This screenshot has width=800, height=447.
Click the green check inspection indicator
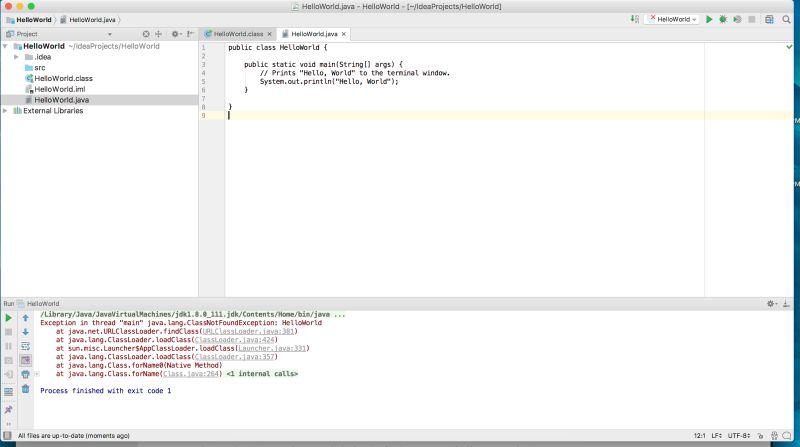click(x=789, y=47)
